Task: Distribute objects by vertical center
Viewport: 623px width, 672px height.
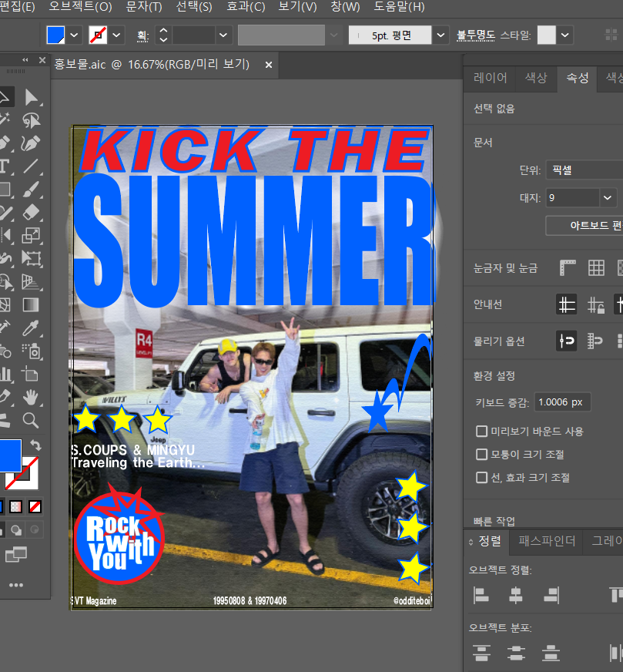Action: 515,654
